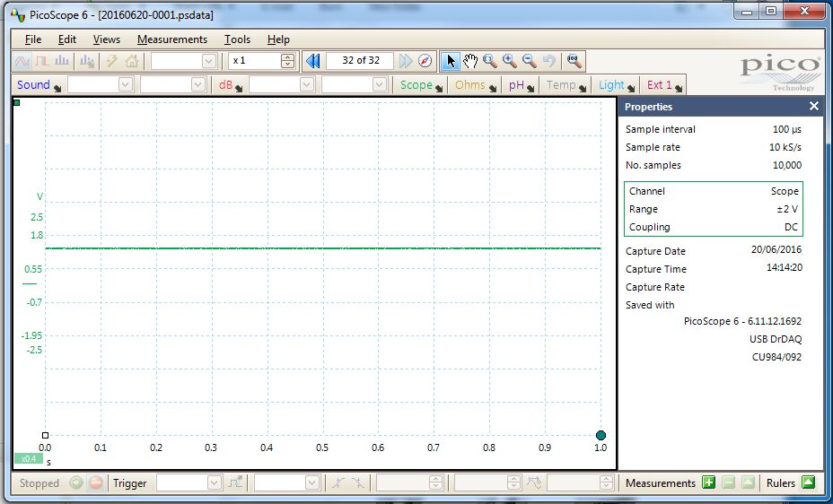
Task: Click the zoom out magnifier
Action: (x=530, y=61)
